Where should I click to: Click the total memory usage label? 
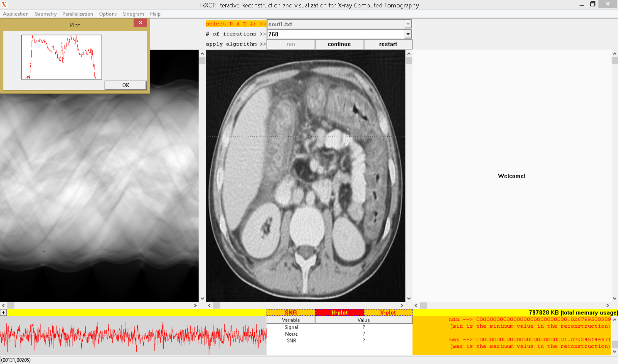tap(573, 312)
